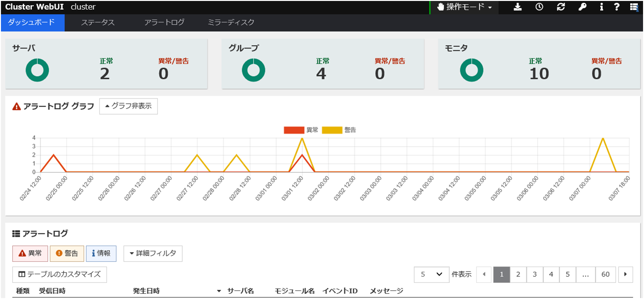This screenshot has height=299, width=644.
Task: Click the red 異常 legend swatch
Action: click(x=294, y=130)
